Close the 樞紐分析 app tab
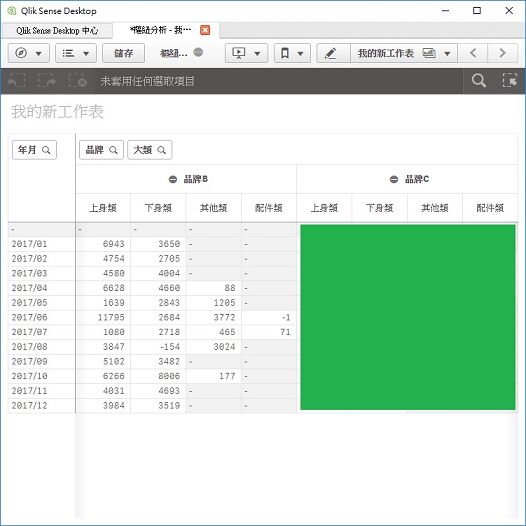Screen dimensions: 526x526 coord(205,30)
